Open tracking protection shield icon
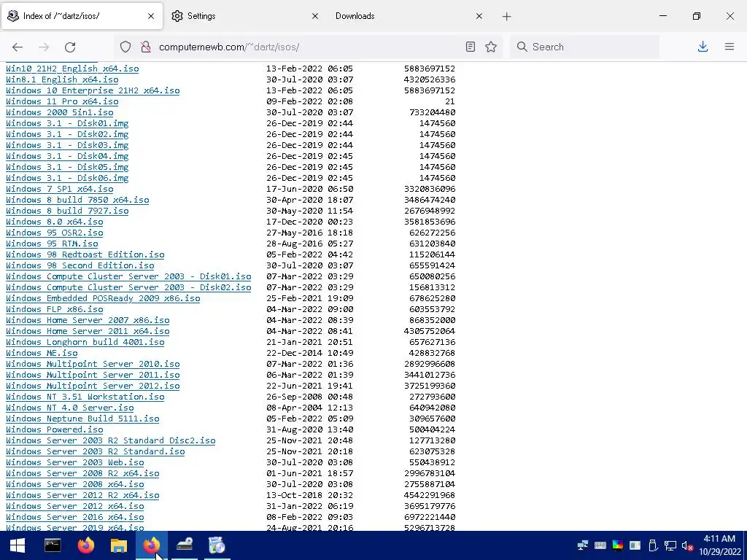747x560 pixels. [125, 47]
